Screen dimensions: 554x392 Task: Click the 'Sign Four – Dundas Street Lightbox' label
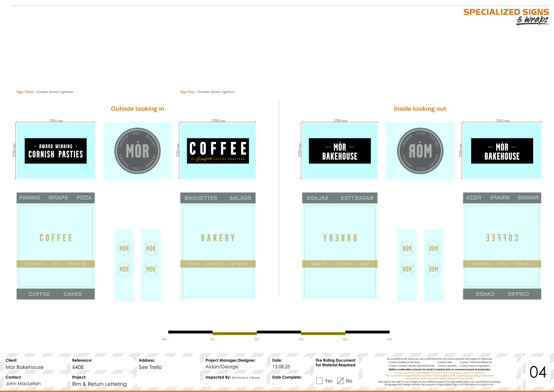(207, 92)
